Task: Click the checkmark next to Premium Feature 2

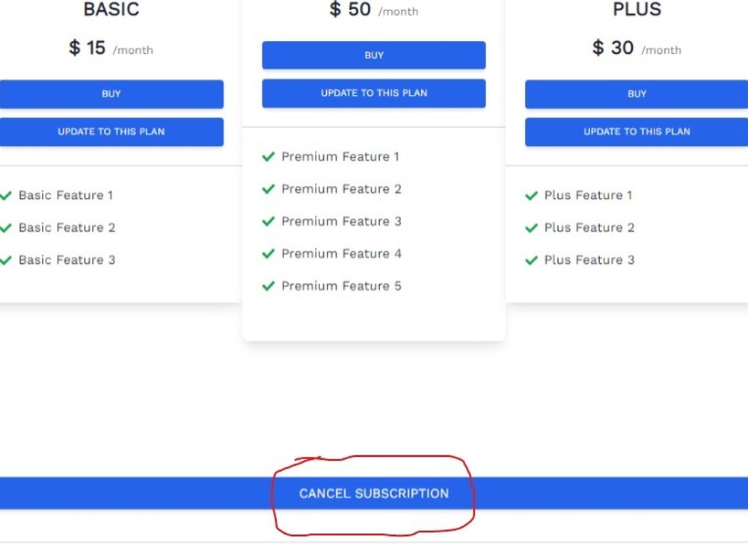Action: (269, 189)
